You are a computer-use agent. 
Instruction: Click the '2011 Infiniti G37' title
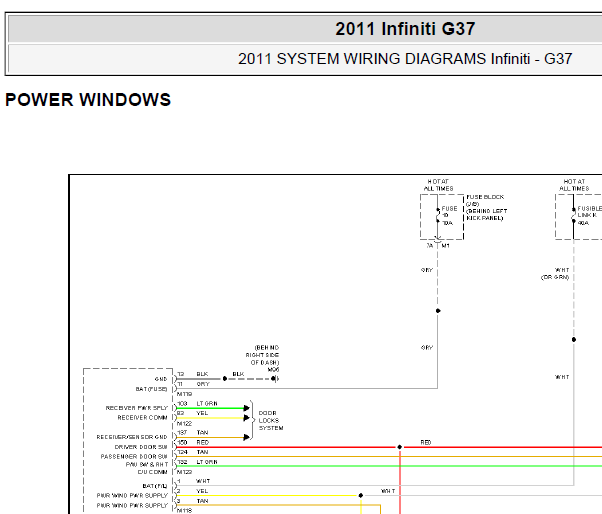click(405, 29)
